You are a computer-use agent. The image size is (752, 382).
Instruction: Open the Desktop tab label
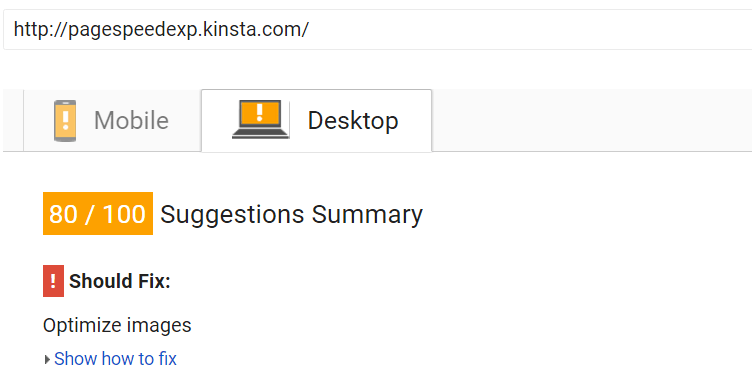pos(353,120)
